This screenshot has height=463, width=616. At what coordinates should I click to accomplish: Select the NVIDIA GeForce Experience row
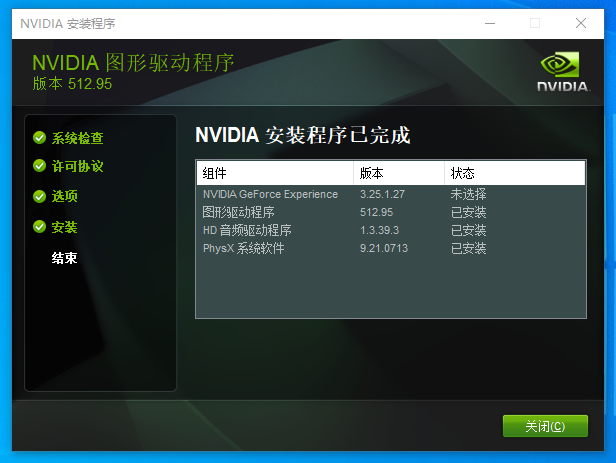[391, 194]
